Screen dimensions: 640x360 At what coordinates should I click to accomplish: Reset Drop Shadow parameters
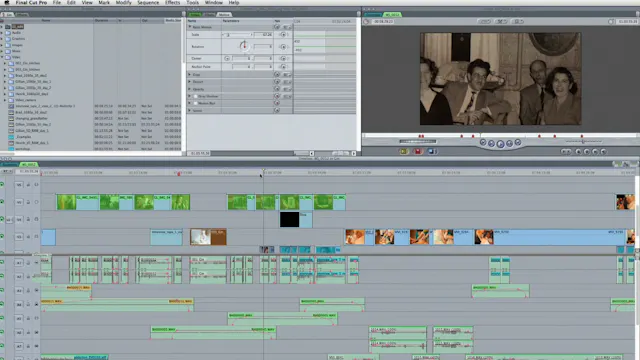[x=277, y=96]
